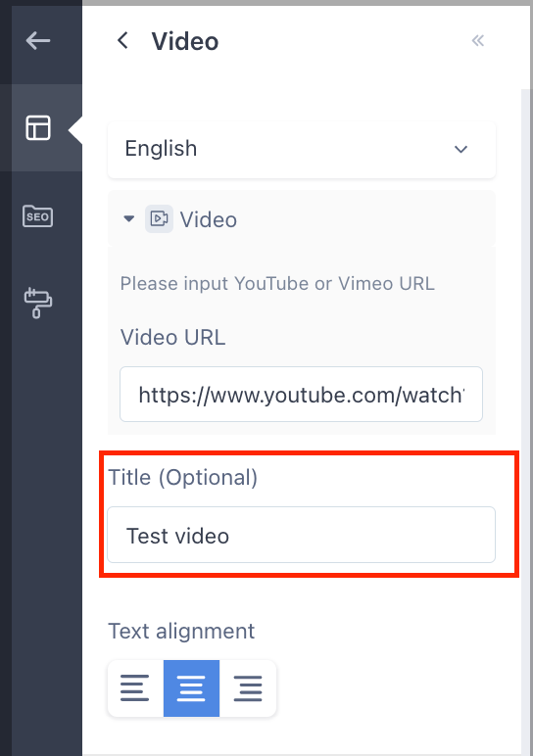Collapse panel with double chevron icon

tap(477, 41)
